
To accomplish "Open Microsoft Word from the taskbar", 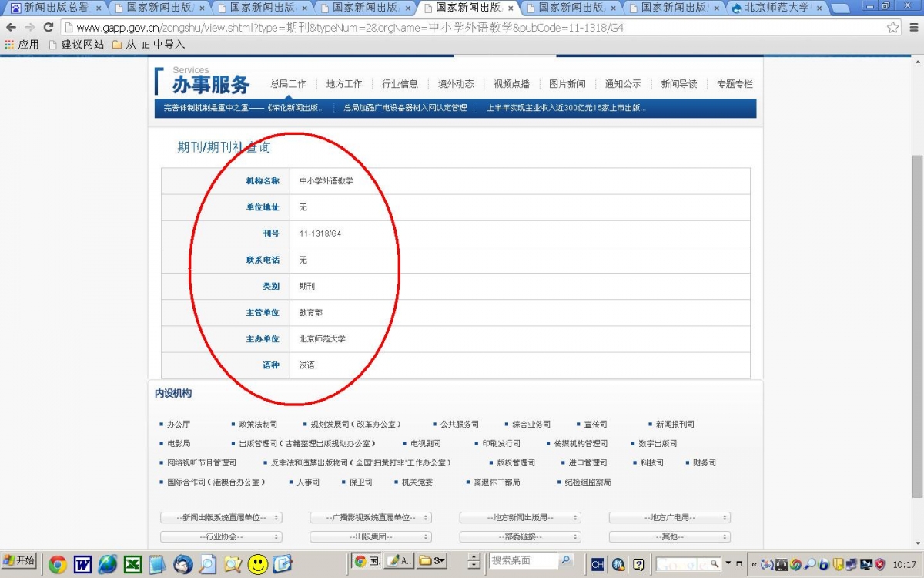I will (x=82, y=564).
